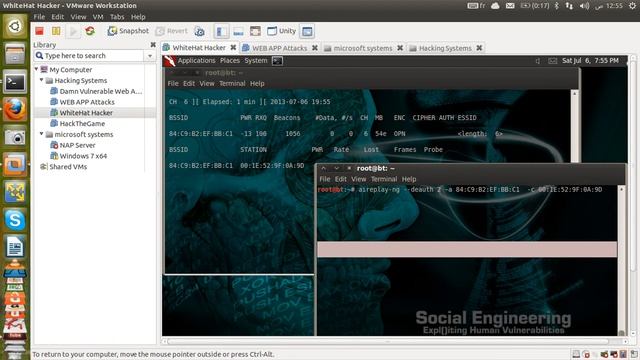The width and height of the screenshot is (640, 360).
Task: Select HackTheGame VM
Action: [78, 123]
